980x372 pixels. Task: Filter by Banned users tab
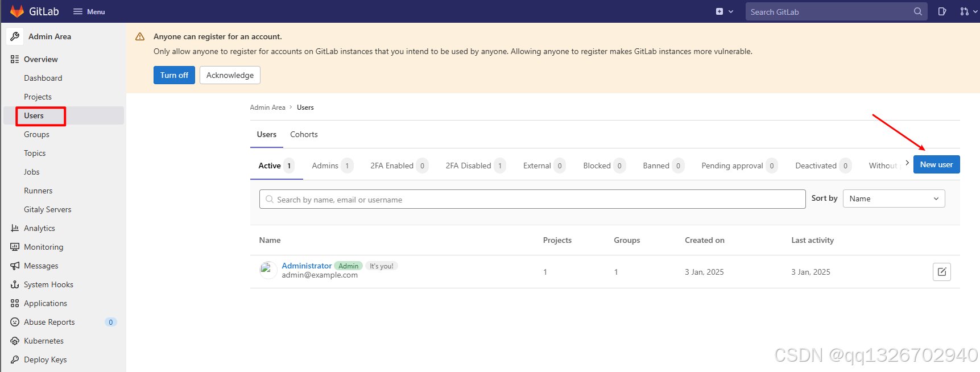click(x=663, y=166)
